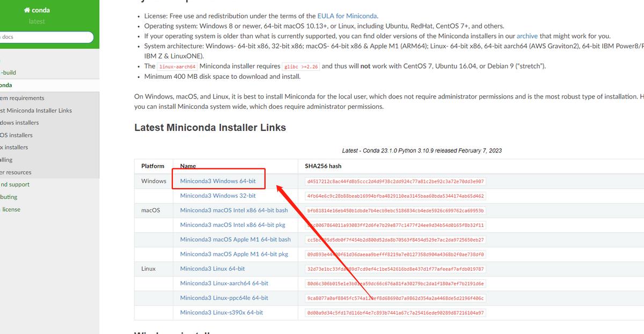Download Miniconda3 Linux-s390x 64-bit installer
This screenshot has height=334, width=644.
(222, 312)
